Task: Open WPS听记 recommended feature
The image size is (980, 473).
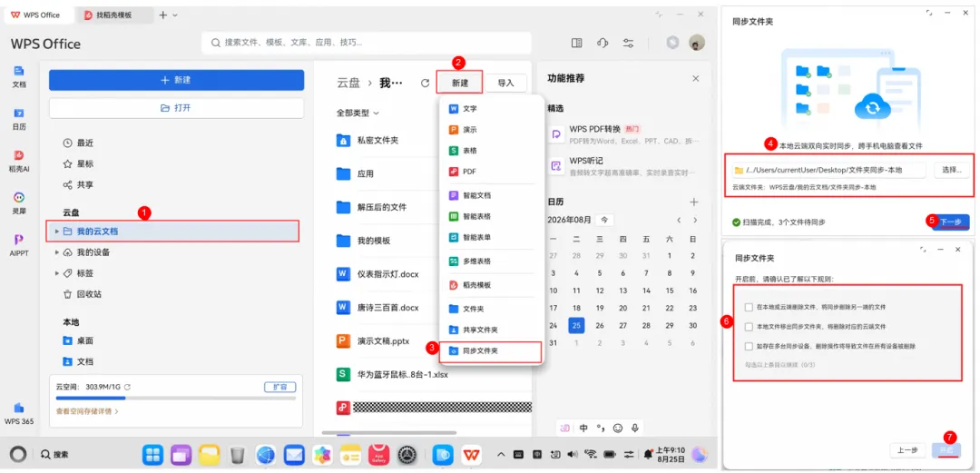Action: coord(623,166)
